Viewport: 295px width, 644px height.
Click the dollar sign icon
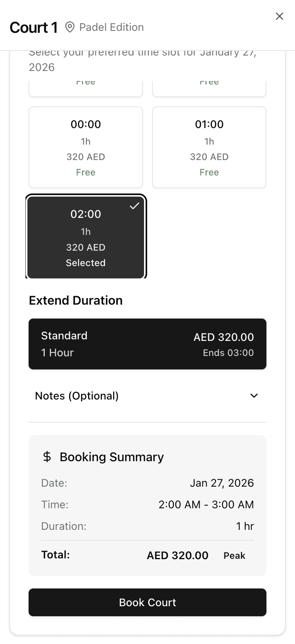47,457
